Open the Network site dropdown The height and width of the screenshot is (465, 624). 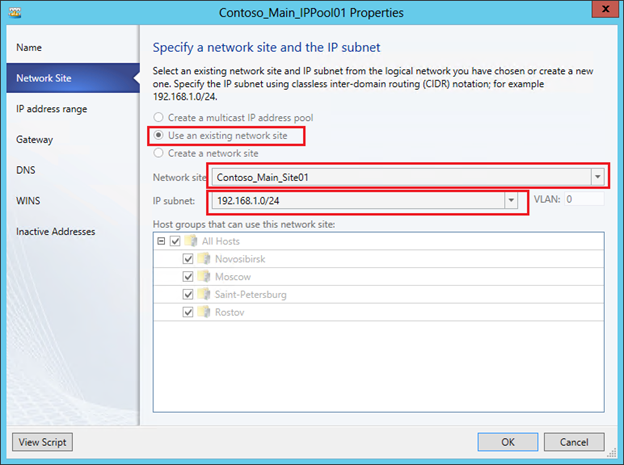tap(598, 177)
